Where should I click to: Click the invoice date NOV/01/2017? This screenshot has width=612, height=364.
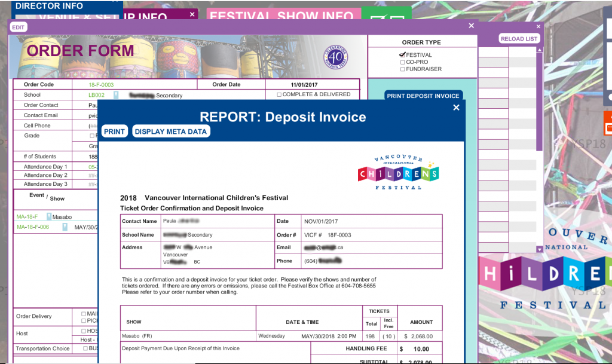point(321,221)
